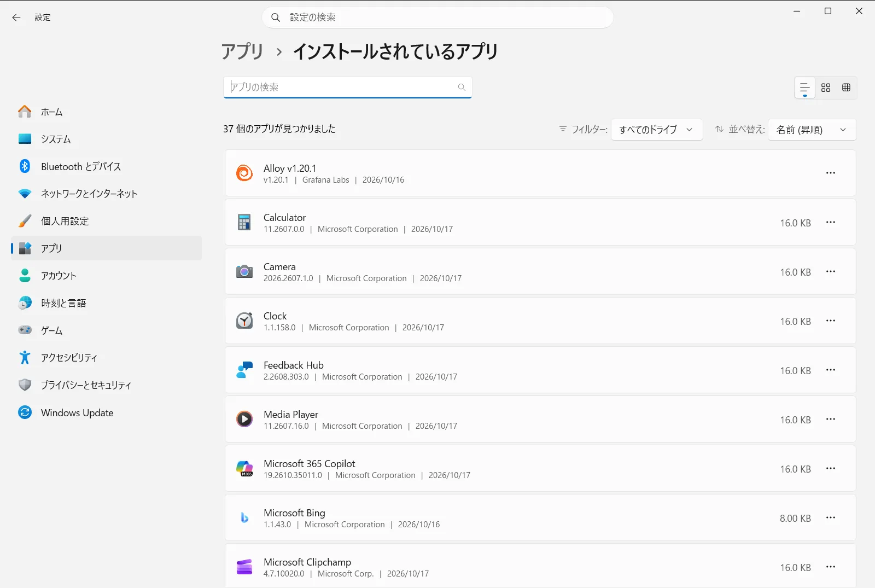Open more options for Alloy v1.20.1

pos(831,173)
